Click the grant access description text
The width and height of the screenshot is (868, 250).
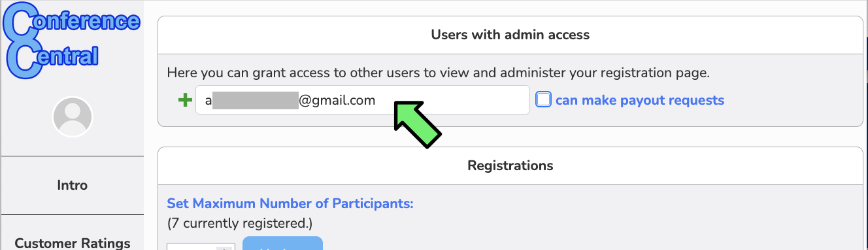(x=439, y=73)
